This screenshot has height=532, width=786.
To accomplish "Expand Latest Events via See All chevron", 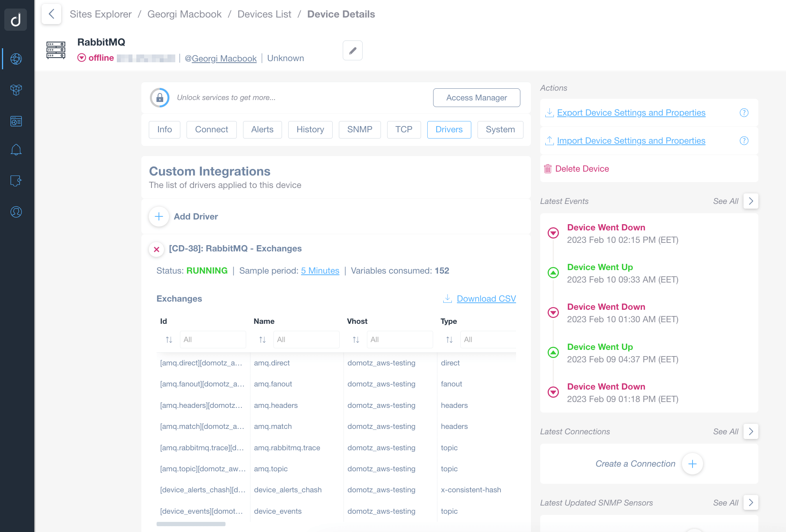I will pyautogui.click(x=750, y=201).
